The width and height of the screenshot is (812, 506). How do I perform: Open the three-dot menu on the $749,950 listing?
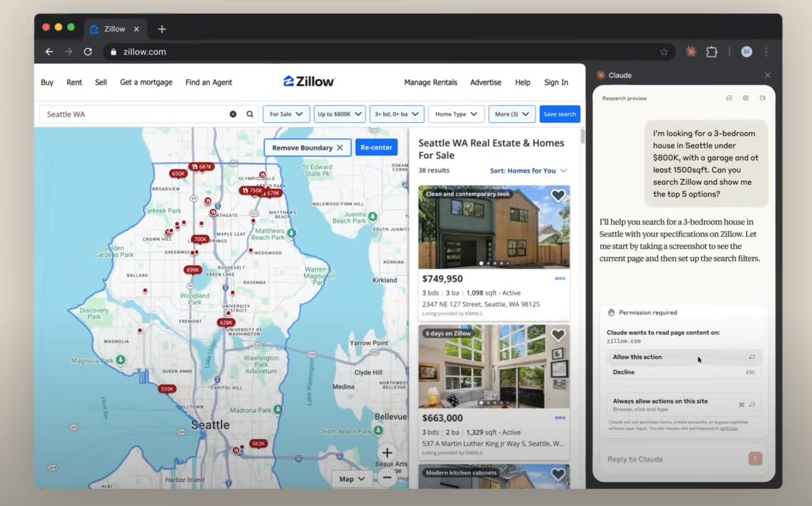560,278
